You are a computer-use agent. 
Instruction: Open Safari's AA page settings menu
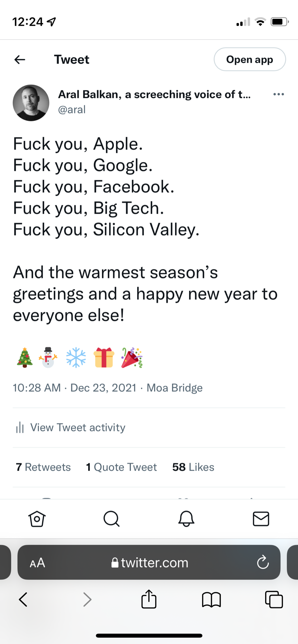(x=37, y=563)
